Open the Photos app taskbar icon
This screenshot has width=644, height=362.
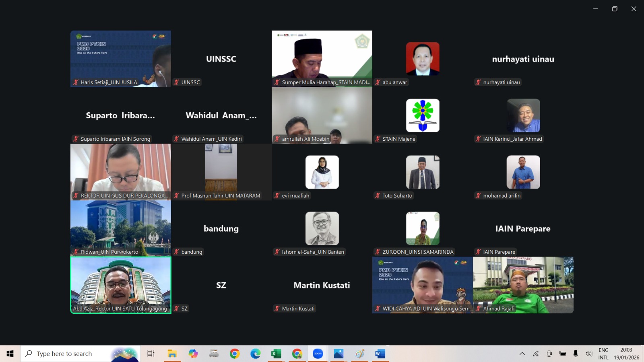click(339, 354)
